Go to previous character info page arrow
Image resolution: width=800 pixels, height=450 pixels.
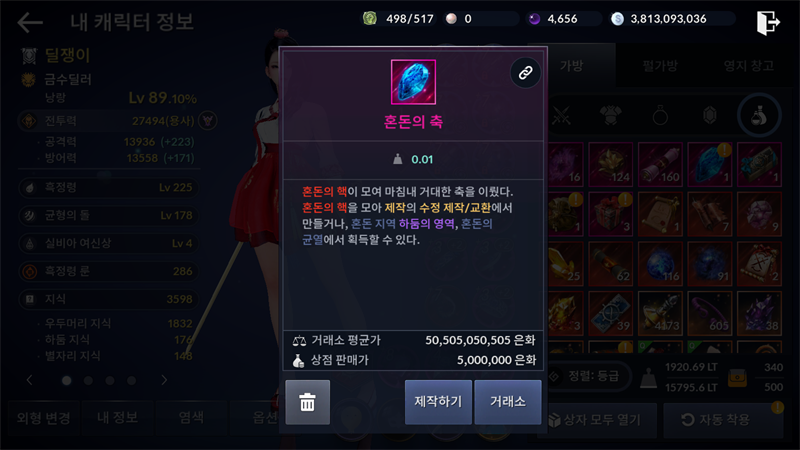coord(30,380)
